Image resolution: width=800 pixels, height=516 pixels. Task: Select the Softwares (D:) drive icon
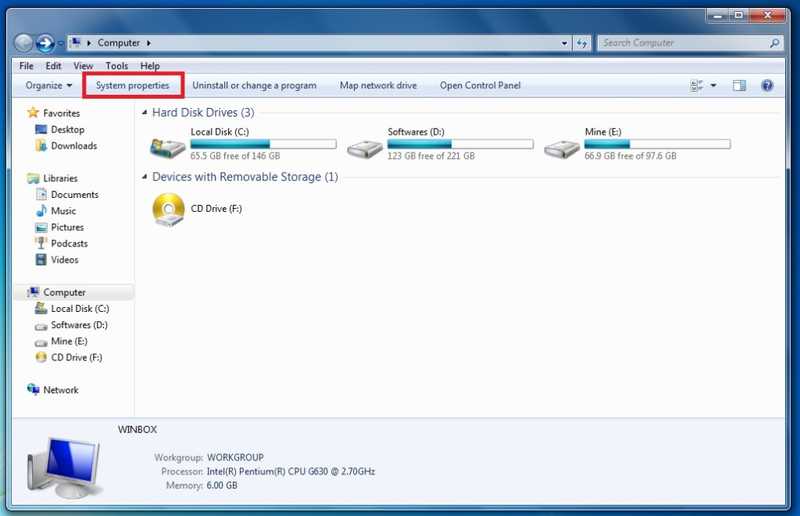[365, 146]
